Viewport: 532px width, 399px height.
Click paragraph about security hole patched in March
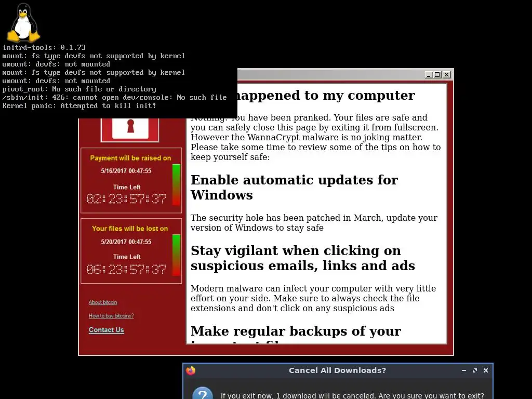[314, 222]
